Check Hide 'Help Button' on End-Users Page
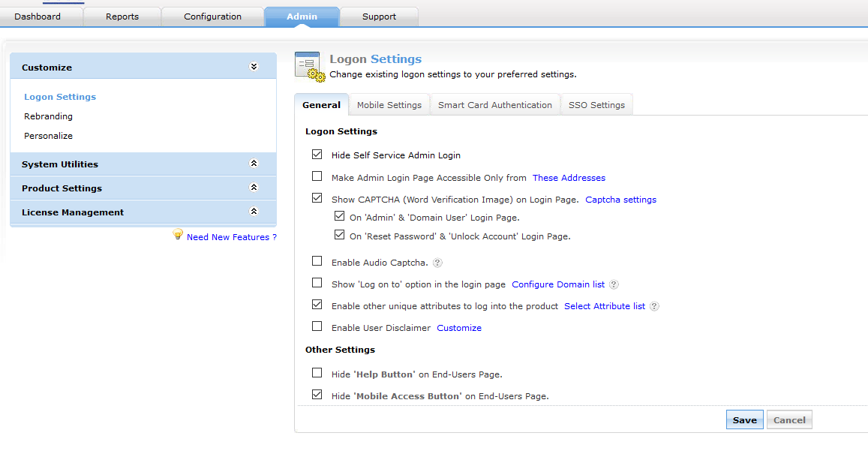This screenshot has height=463, width=868. (x=317, y=373)
